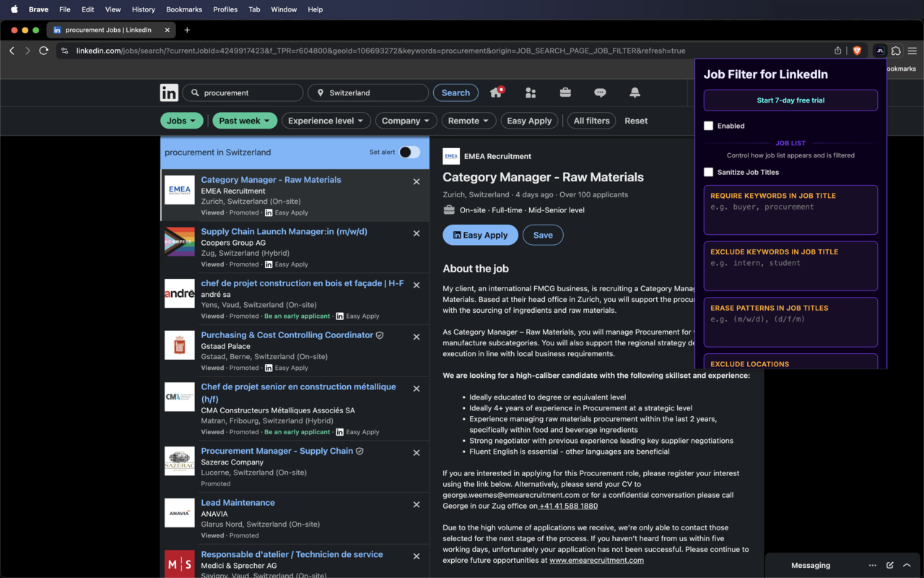Open the Brave Shields lion icon

coord(857,51)
